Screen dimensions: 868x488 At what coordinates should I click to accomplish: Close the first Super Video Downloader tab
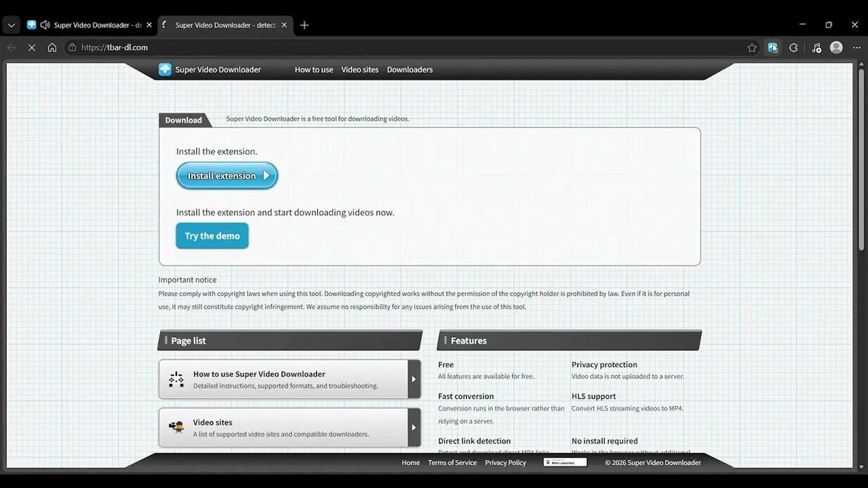click(x=149, y=25)
